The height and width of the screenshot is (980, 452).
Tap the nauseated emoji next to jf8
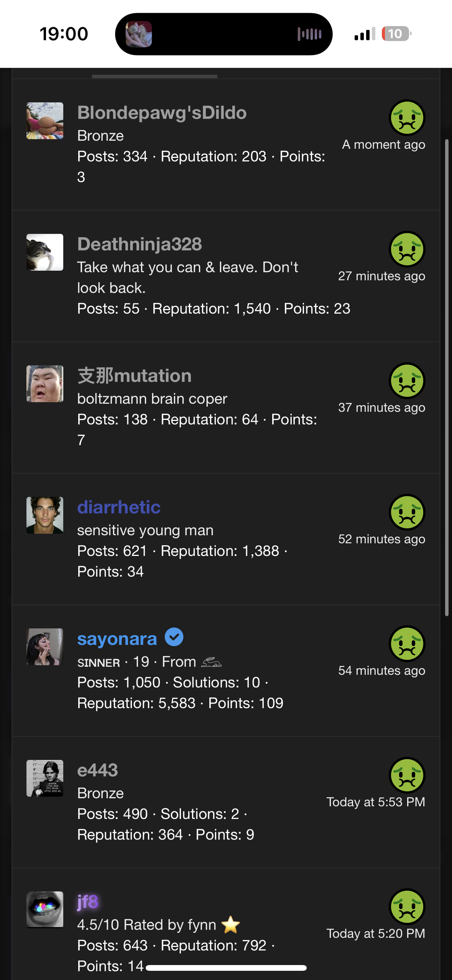click(x=407, y=907)
